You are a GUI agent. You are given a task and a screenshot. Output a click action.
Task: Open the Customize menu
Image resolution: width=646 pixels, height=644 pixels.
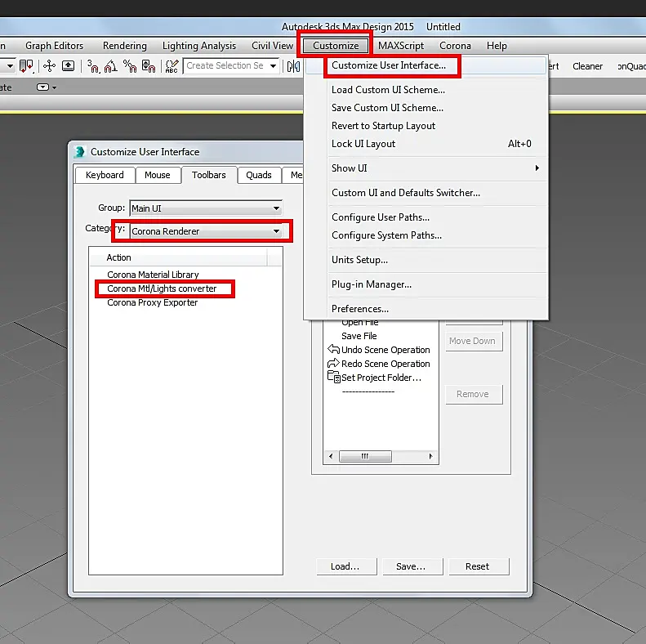point(336,45)
